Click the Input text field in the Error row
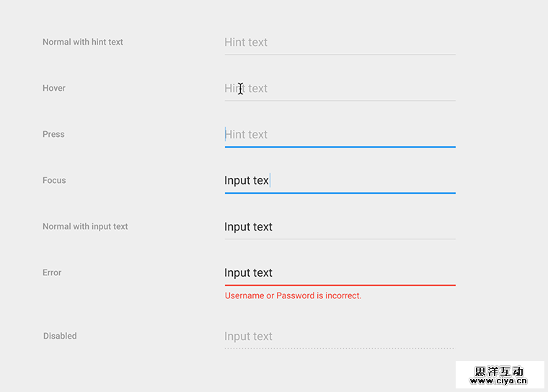Viewport: 548px width, 392px height. (339, 273)
